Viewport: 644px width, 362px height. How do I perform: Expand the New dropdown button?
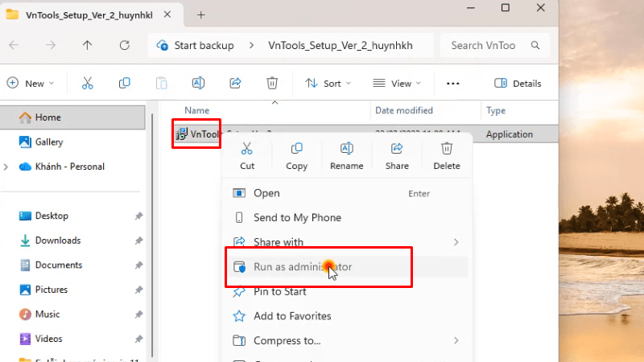[x=31, y=83]
